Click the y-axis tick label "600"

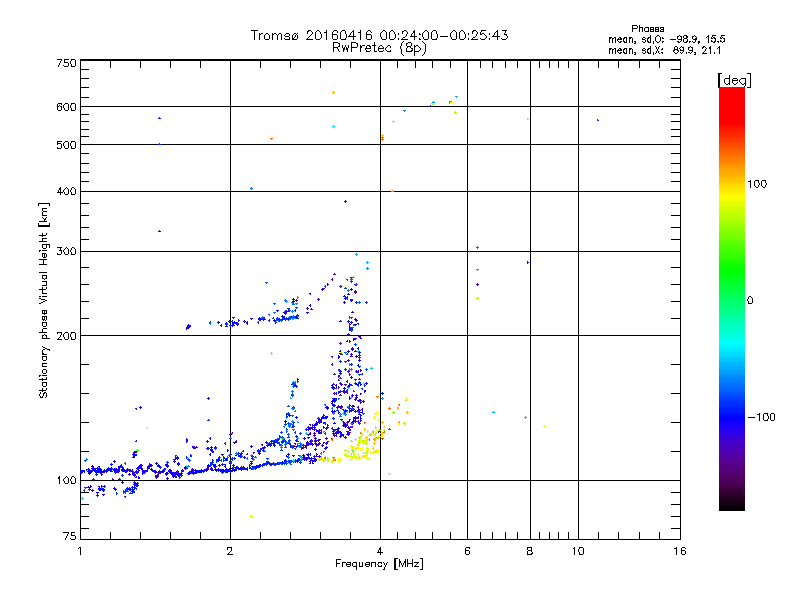[x=67, y=107]
